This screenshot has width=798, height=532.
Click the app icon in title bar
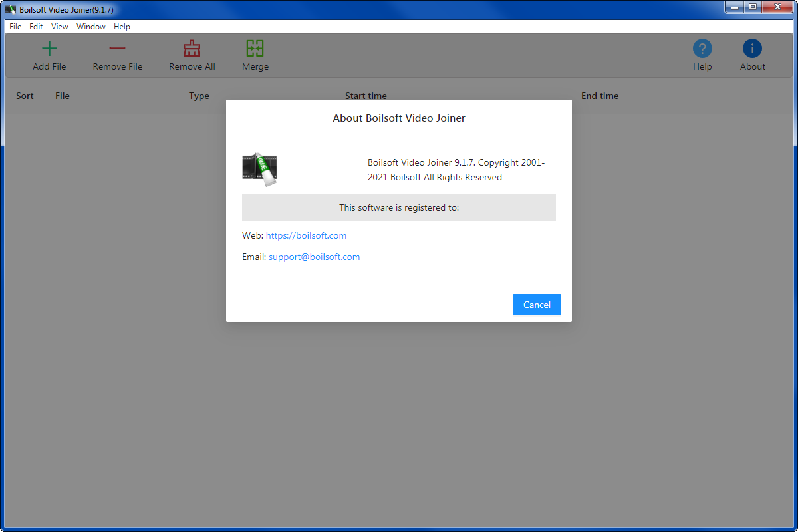point(11,9)
